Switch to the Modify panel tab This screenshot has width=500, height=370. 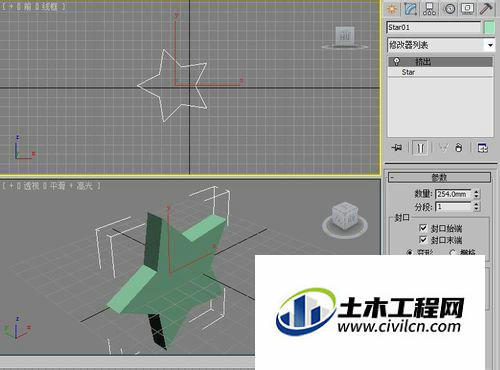pyautogui.click(x=411, y=9)
